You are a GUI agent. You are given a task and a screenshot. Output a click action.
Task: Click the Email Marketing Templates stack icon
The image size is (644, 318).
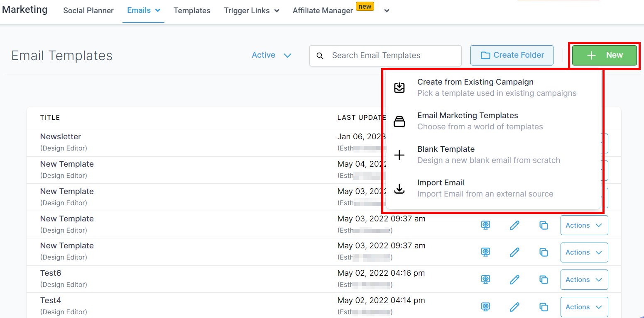tap(399, 121)
